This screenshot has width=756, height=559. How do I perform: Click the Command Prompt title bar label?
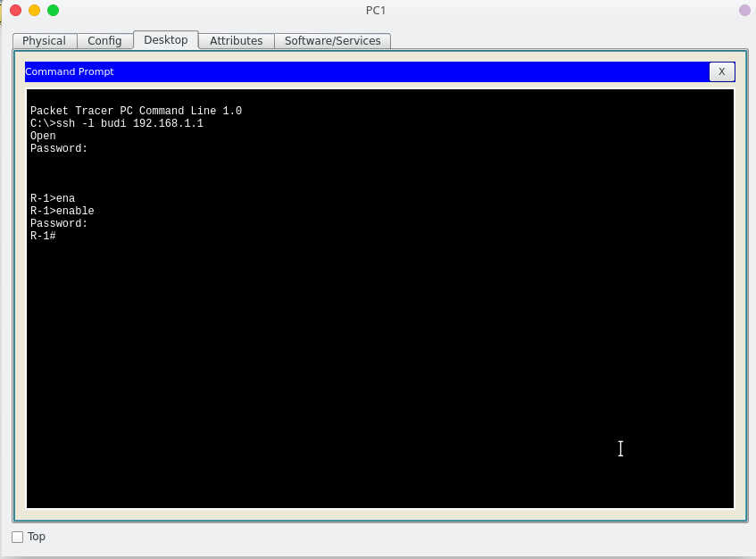[70, 71]
